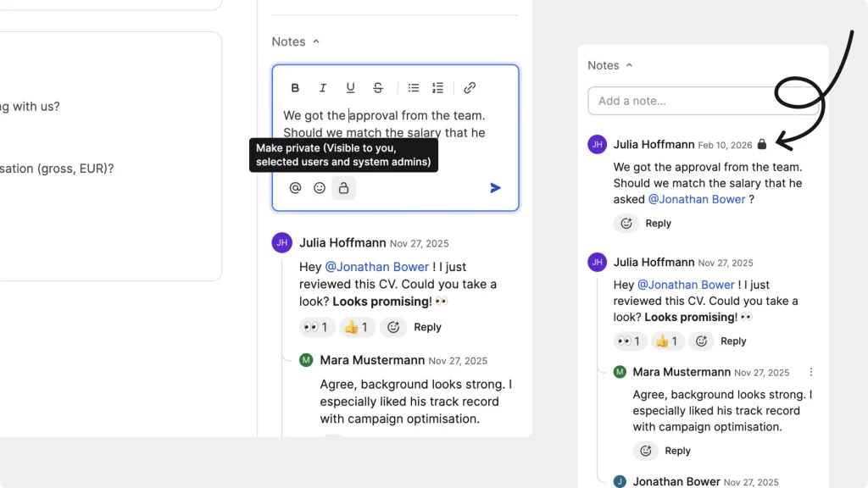
Task: Open the options menu on Mara Mustermann's comment
Action: 811,371
